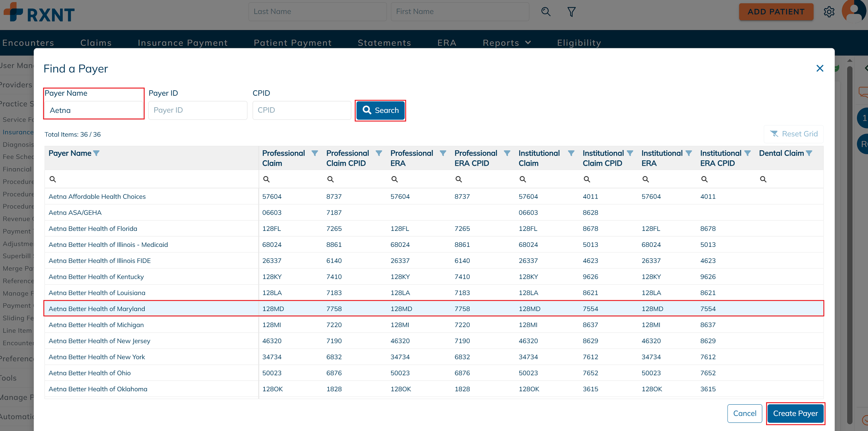
Task: Click the Institutional Claim filter funnel
Action: (571, 153)
